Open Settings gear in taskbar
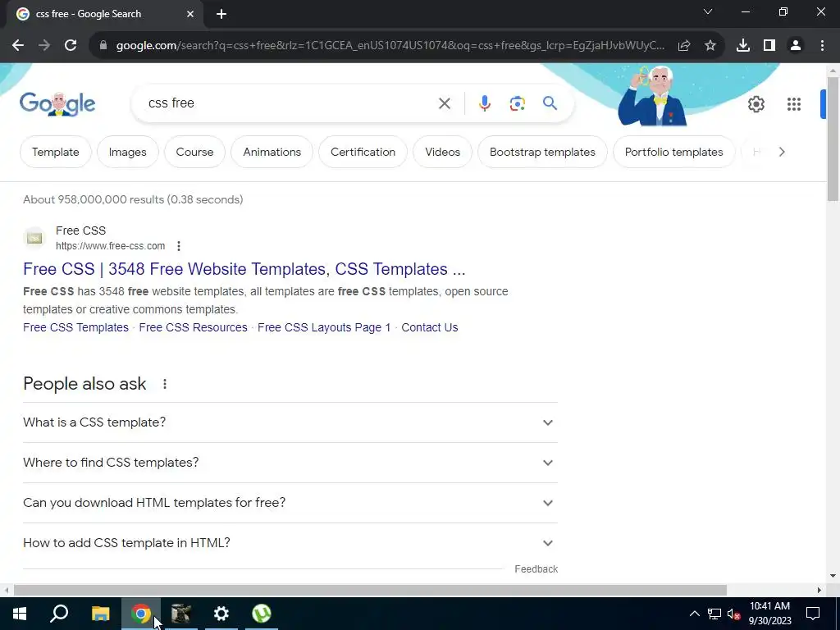This screenshot has width=840, height=630. (x=221, y=614)
